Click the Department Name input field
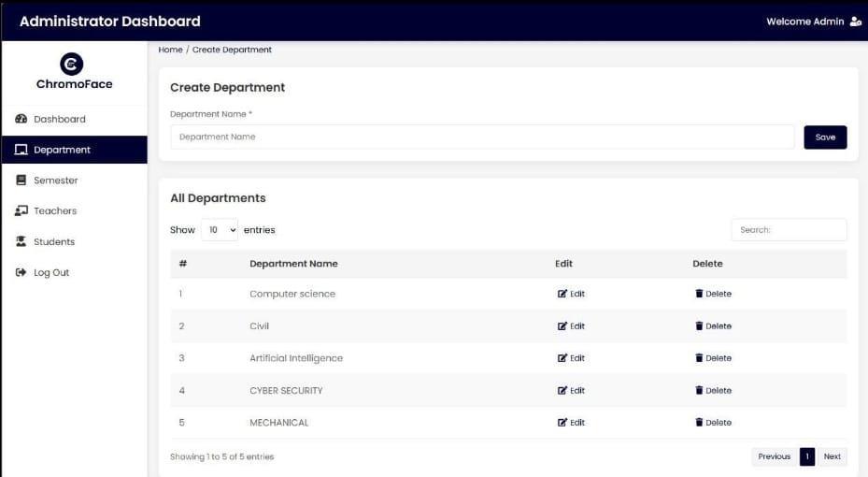868x477 pixels. click(482, 137)
